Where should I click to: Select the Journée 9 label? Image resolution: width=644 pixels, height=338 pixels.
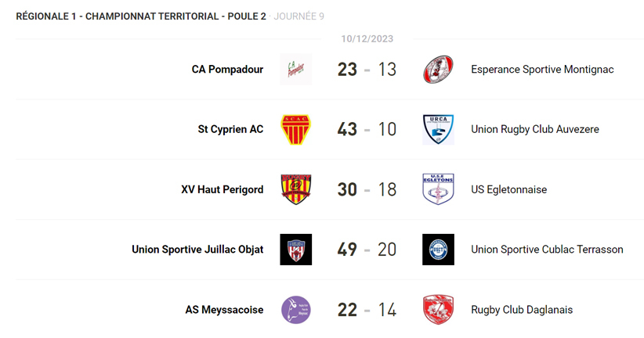[x=298, y=16]
